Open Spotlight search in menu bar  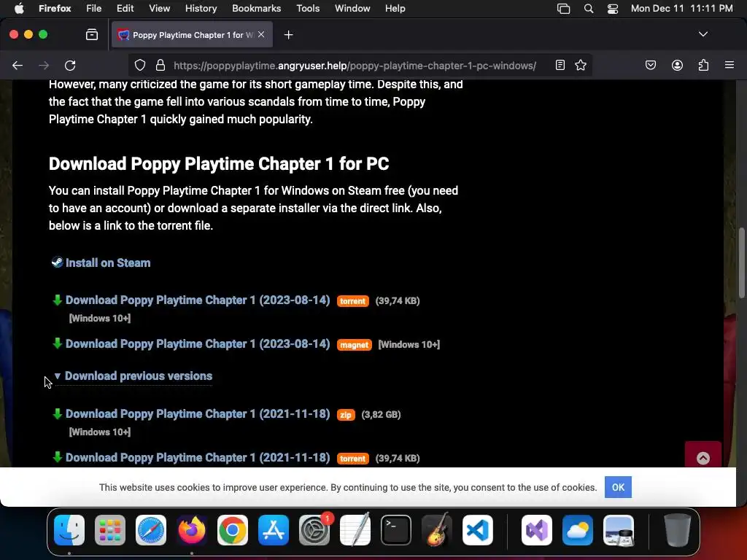coord(589,9)
